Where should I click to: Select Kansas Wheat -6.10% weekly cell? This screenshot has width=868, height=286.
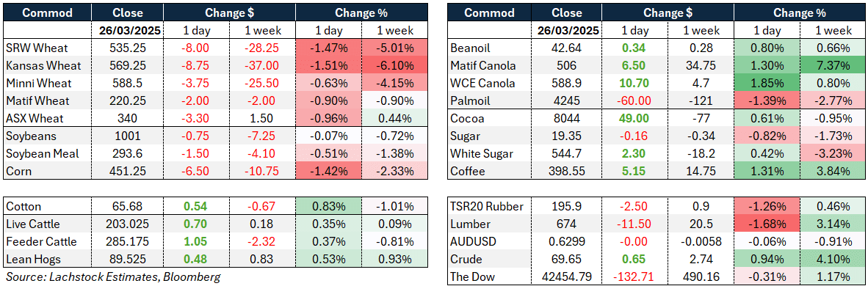coord(394,65)
